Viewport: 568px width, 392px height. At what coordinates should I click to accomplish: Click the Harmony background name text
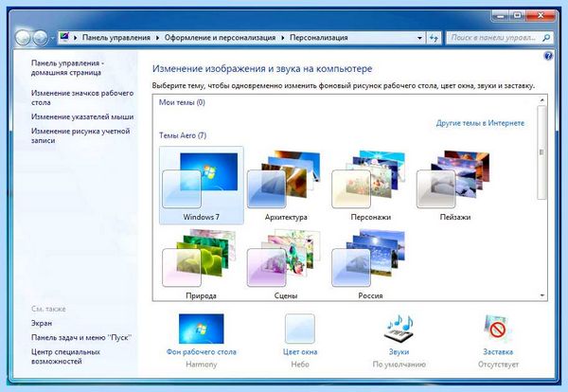pyautogui.click(x=201, y=365)
